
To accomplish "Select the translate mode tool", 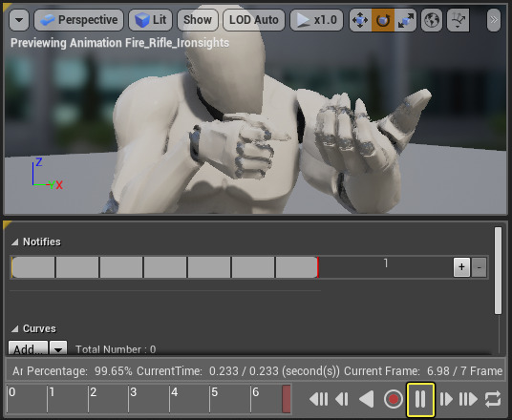I will point(360,20).
